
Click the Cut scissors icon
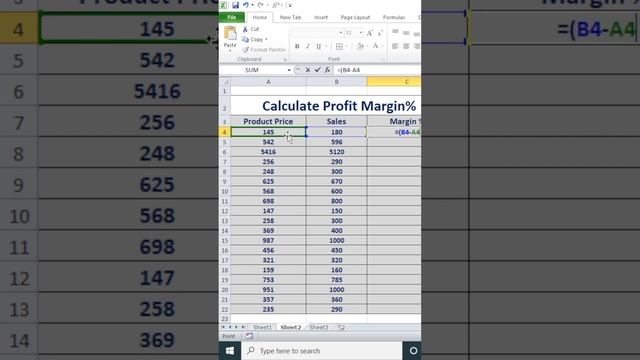coord(245,29)
